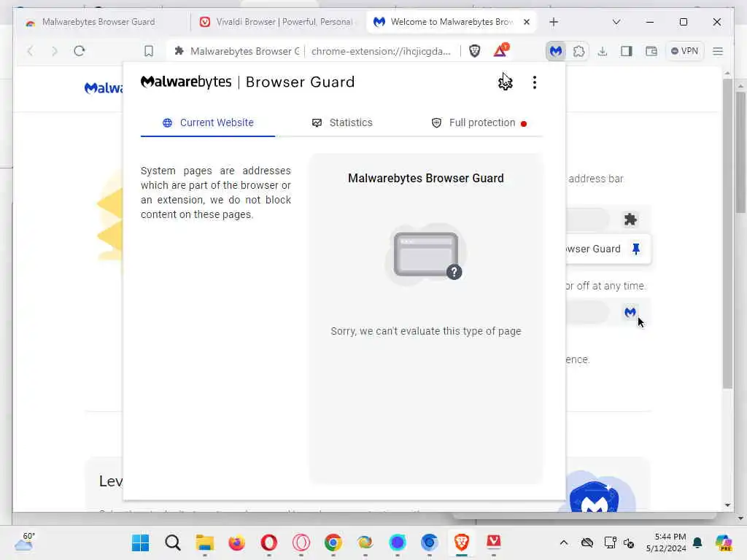The image size is (747, 560).
Task: Open the weather widget showing 60°
Action: tap(25, 542)
